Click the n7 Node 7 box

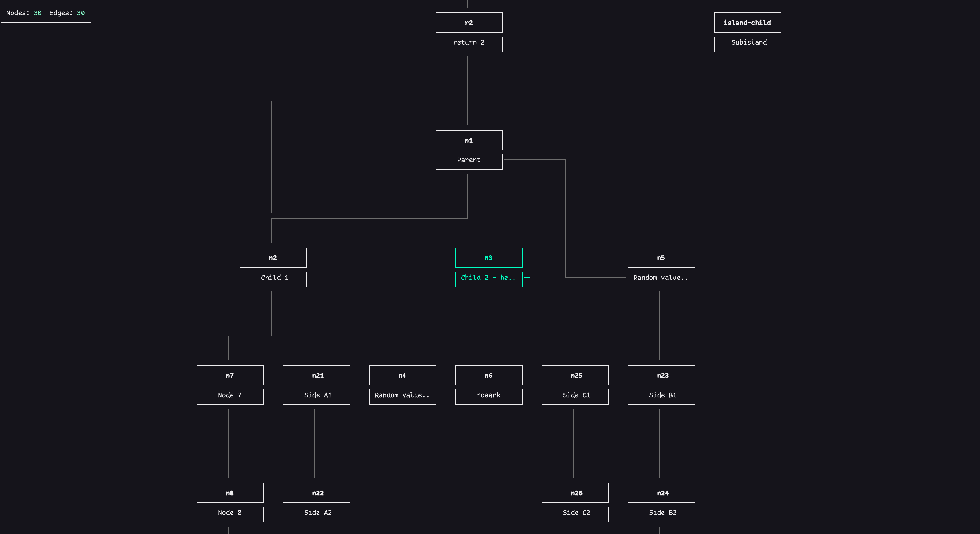[x=230, y=376]
